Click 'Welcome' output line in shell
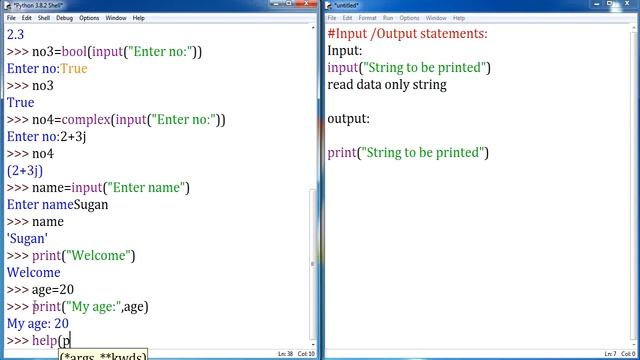 click(x=33, y=272)
